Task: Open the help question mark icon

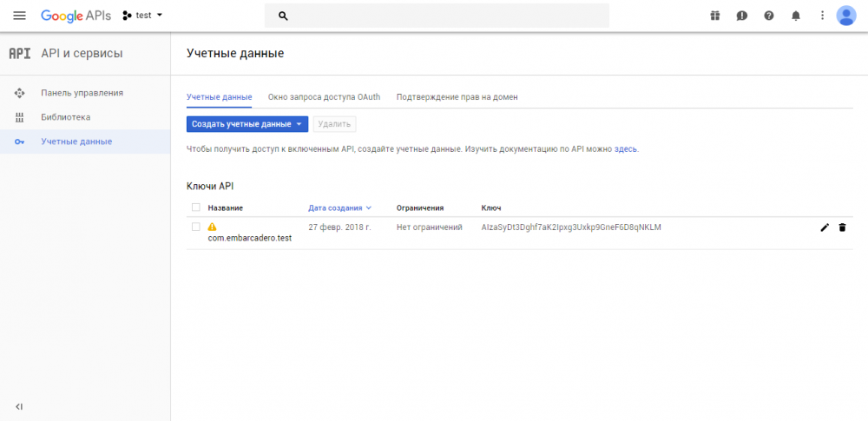Action: pyautogui.click(x=769, y=16)
